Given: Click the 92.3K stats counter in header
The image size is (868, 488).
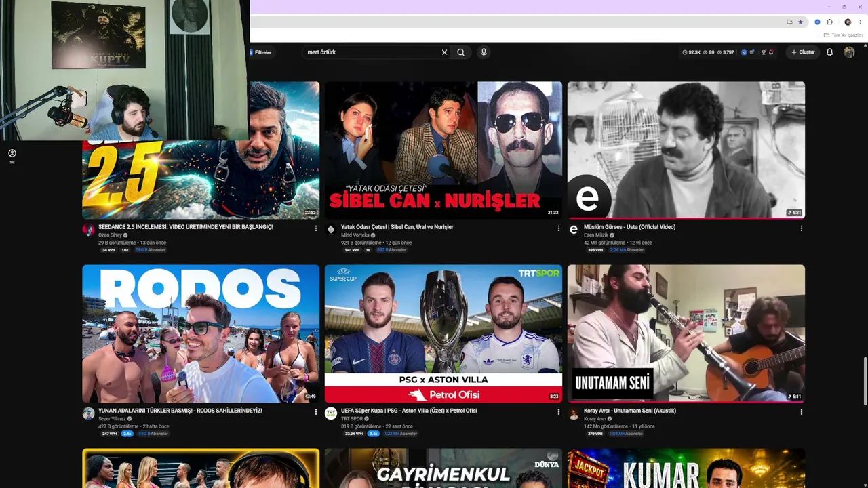Looking at the screenshot, I should pyautogui.click(x=692, y=52).
